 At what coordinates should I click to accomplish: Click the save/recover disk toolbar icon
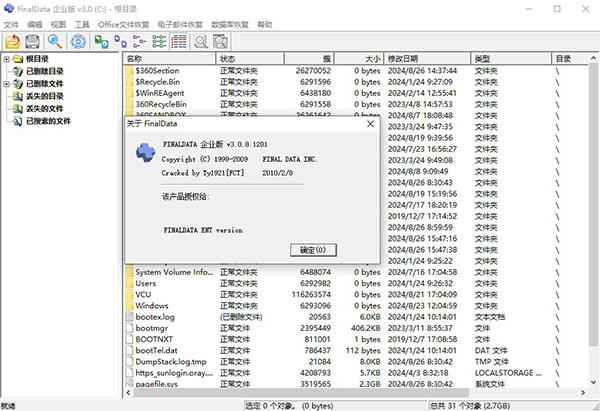[32, 41]
